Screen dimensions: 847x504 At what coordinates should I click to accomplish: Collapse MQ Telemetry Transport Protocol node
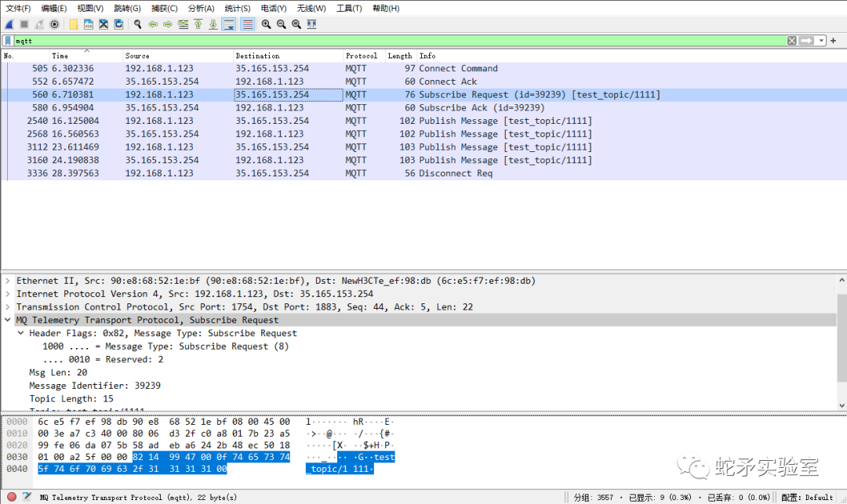click(8, 320)
